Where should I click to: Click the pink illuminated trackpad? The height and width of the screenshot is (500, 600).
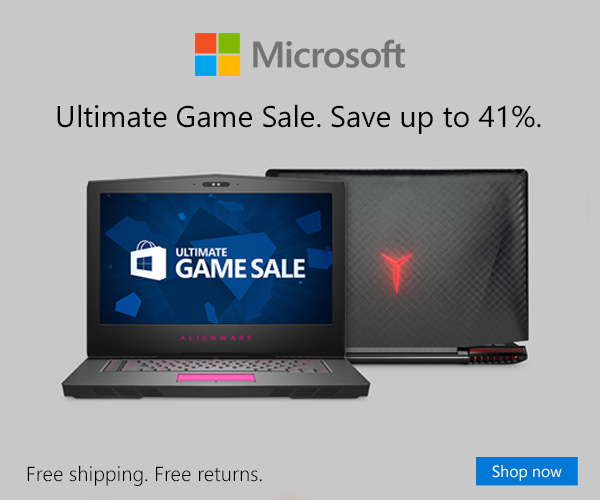[x=216, y=378]
